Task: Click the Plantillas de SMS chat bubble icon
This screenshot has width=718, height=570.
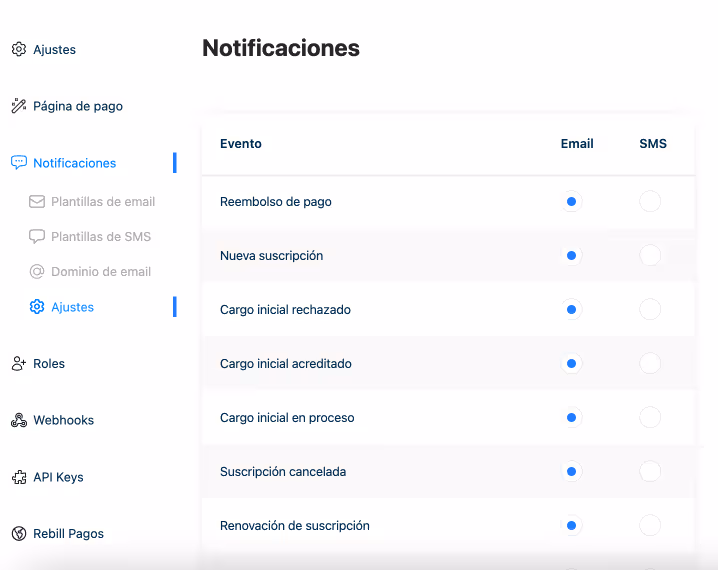Action: [x=37, y=236]
